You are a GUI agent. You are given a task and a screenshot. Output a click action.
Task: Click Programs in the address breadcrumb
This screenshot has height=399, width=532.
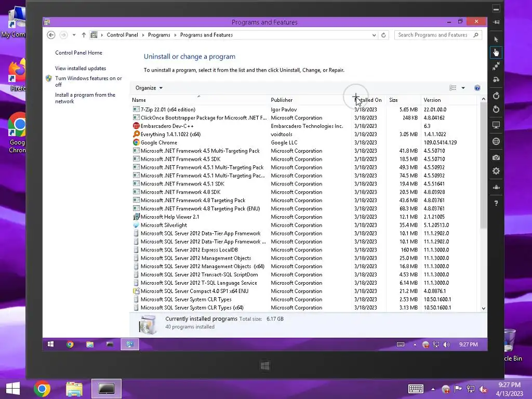click(x=159, y=35)
